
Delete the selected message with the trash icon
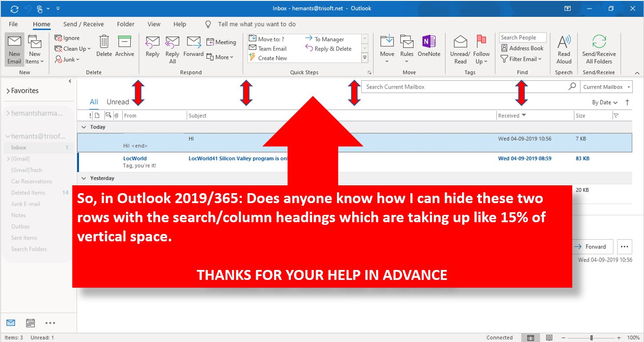[x=104, y=46]
